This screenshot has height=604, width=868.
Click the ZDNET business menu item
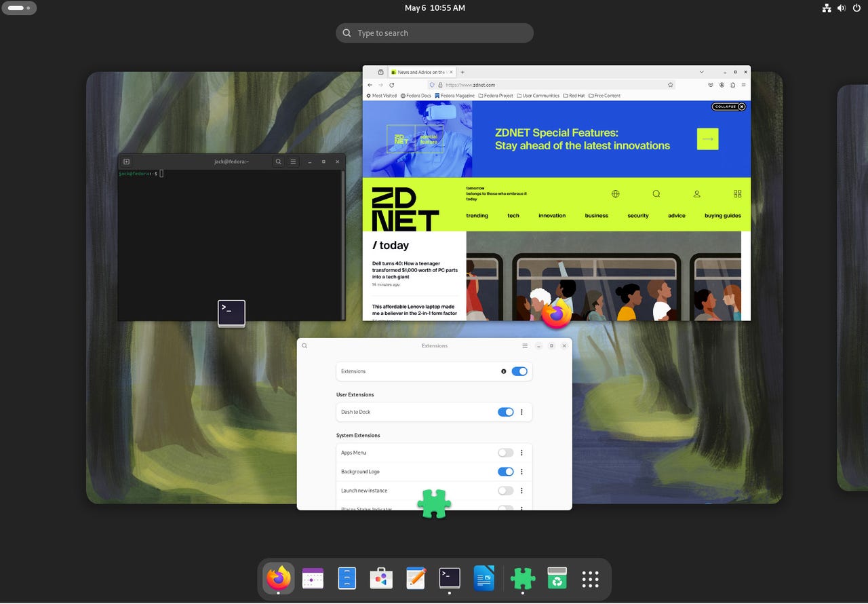[597, 216]
